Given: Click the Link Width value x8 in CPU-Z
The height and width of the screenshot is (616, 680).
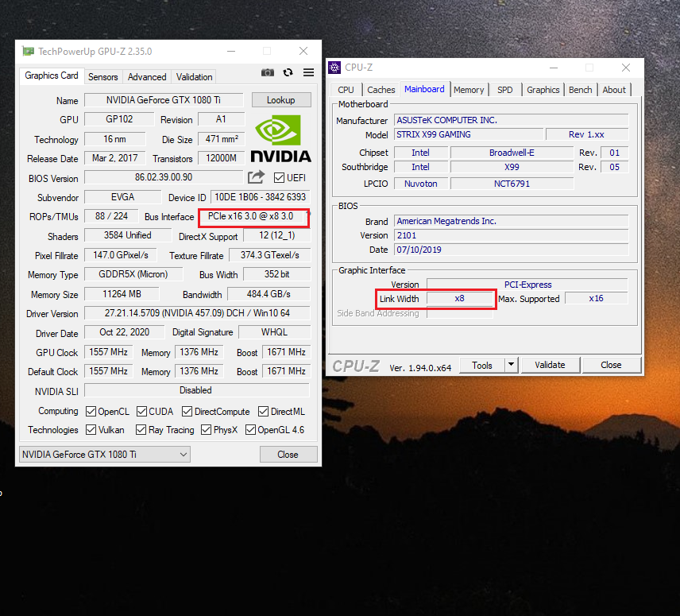Looking at the screenshot, I should point(460,298).
